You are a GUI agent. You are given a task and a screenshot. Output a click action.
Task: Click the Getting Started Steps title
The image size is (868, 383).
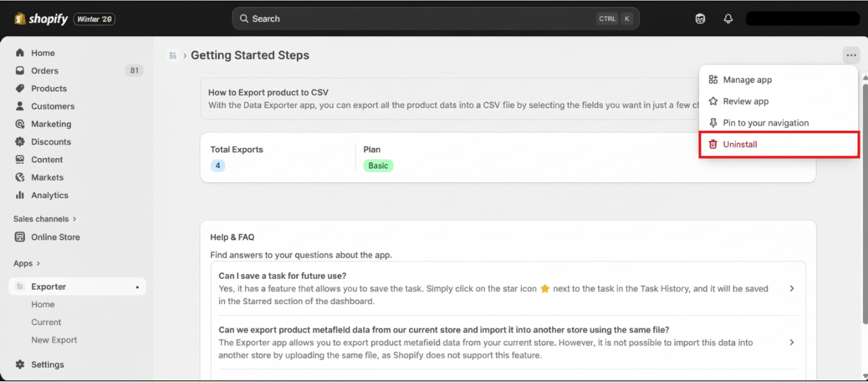point(250,55)
